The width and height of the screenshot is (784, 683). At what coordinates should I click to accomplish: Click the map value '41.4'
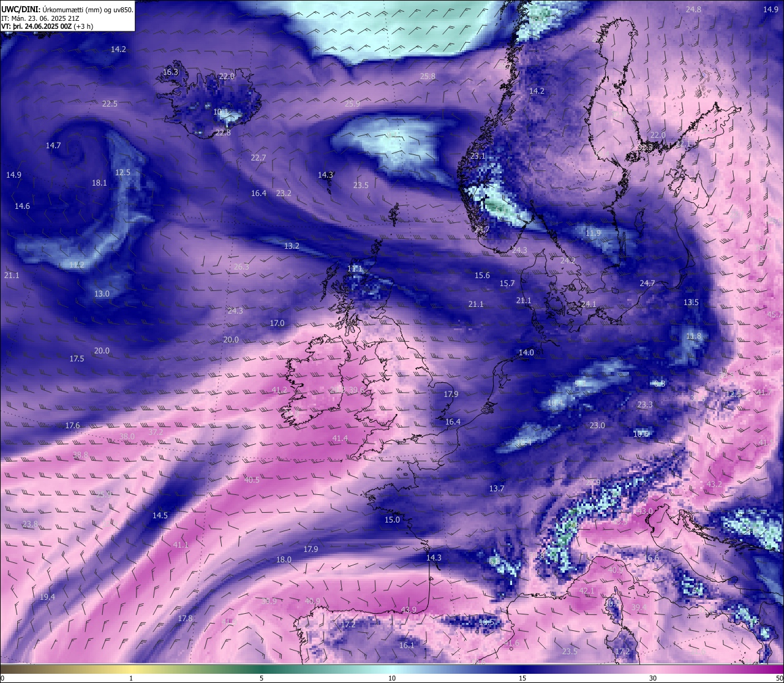(340, 439)
